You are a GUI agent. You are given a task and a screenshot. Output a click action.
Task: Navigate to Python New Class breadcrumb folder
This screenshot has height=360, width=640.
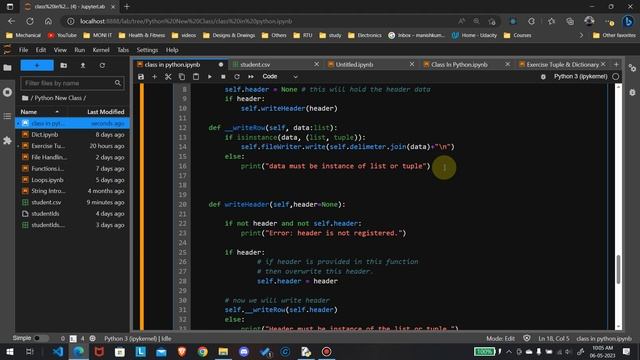pos(60,98)
